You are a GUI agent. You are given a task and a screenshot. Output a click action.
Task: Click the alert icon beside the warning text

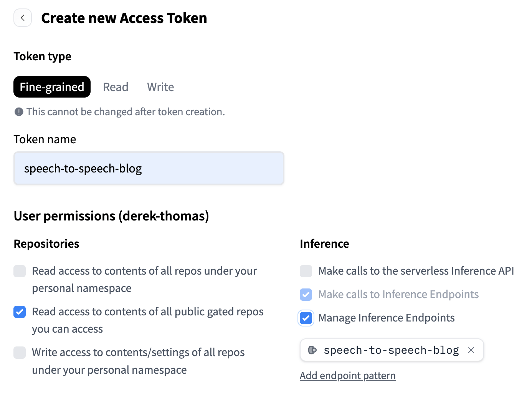[x=19, y=112]
